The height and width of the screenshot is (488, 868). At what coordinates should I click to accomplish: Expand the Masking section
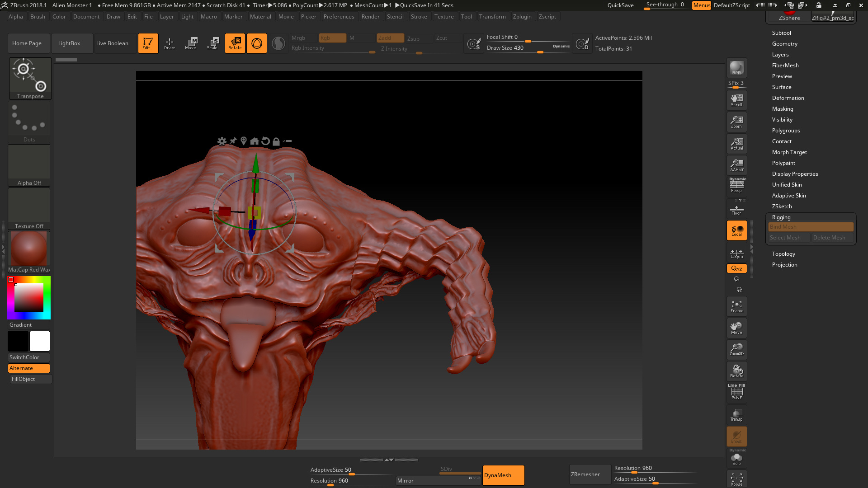(782, 109)
